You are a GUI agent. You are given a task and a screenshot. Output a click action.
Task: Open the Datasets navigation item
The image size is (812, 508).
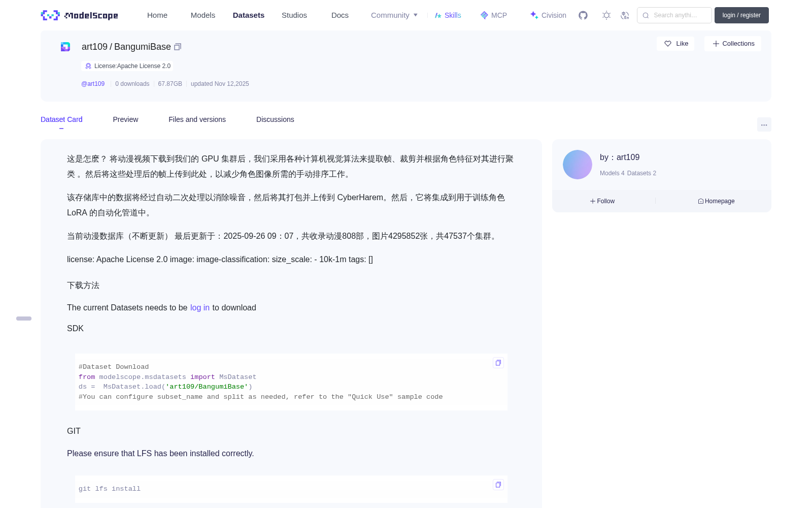click(x=249, y=15)
